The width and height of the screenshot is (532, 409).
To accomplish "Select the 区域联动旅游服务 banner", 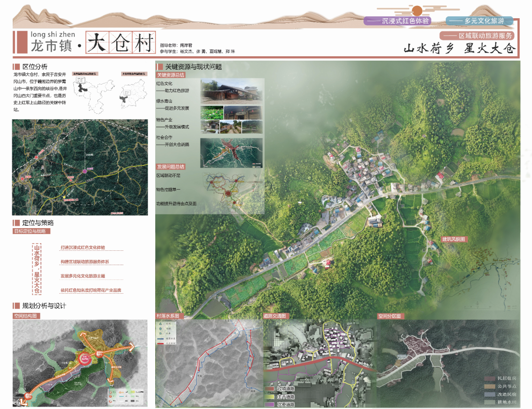I will [x=477, y=36].
